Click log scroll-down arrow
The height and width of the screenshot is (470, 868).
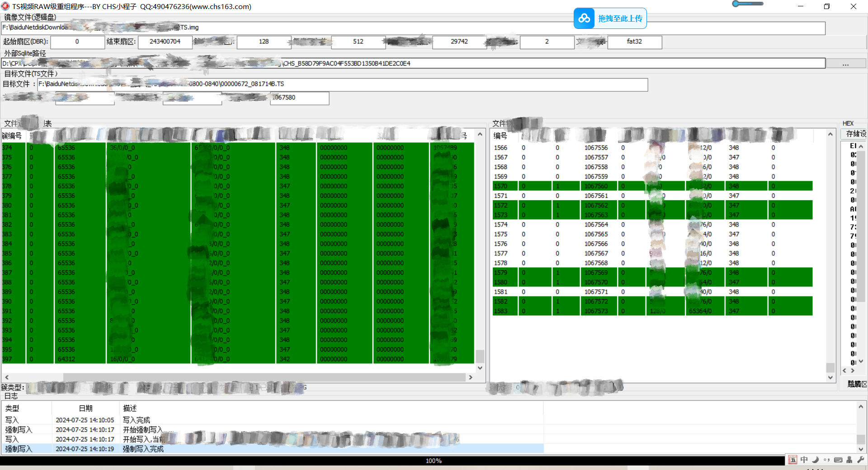click(861, 449)
